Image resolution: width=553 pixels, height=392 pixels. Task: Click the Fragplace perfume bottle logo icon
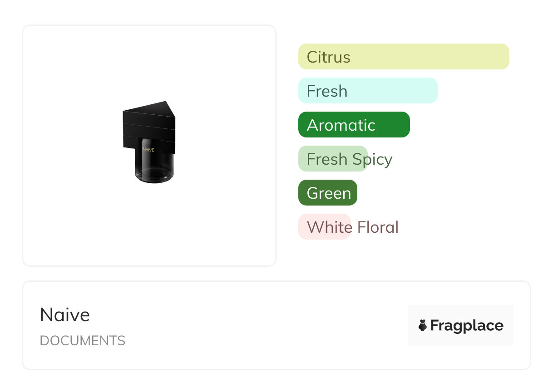point(423,325)
